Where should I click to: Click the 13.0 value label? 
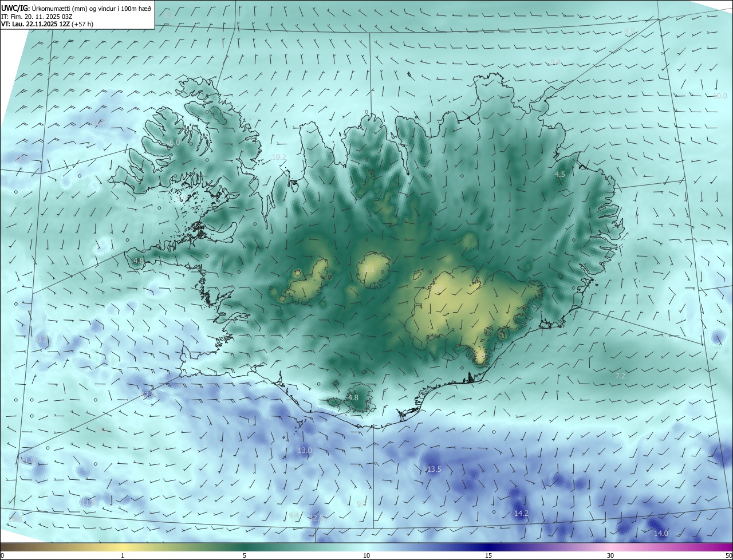tap(305, 451)
